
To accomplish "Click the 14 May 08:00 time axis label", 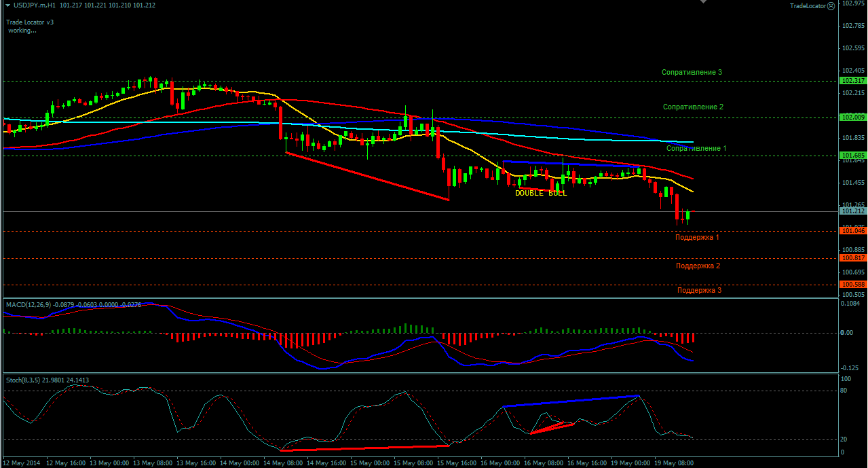I will pos(284,463).
